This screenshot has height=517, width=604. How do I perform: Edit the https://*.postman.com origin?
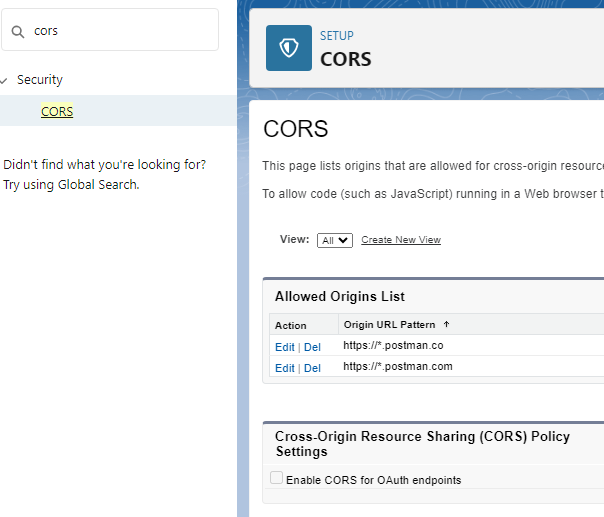coord(285,368)
